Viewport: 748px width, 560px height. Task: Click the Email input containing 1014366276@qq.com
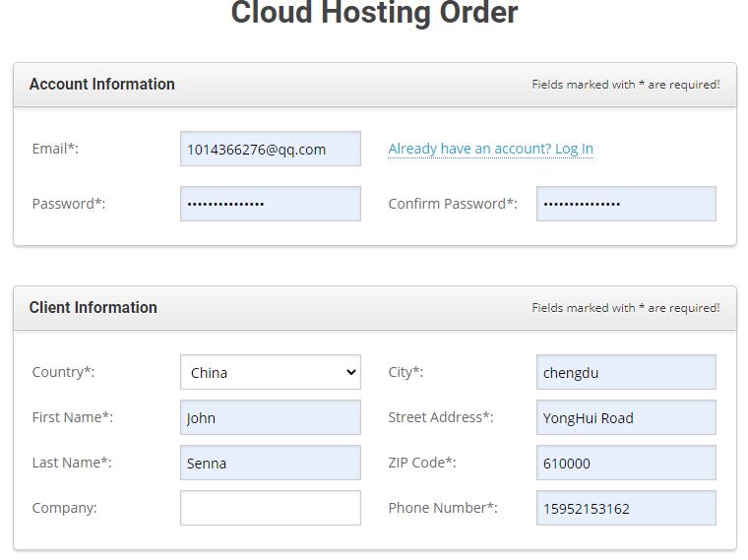point(271,149)
